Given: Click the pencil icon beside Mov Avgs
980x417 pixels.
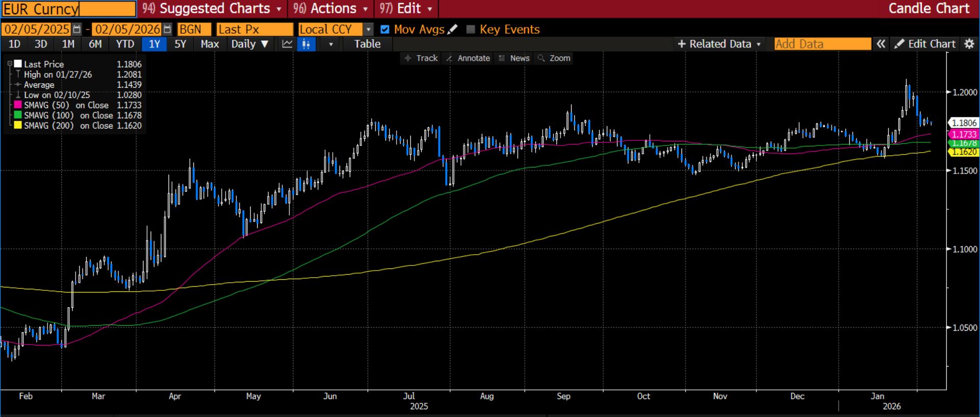Looking at the screenshot, I should click(452, 30).
